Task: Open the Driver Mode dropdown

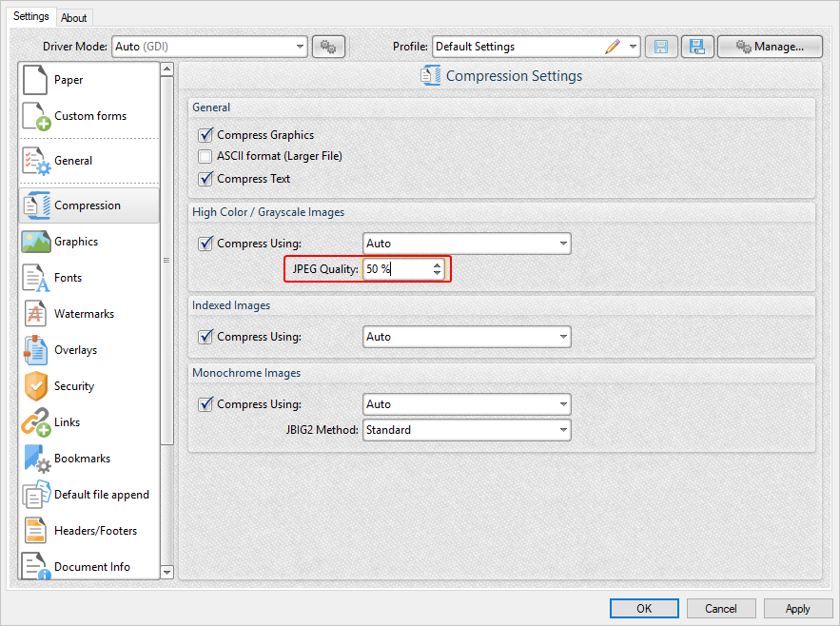Action: [x=209, y=47]
